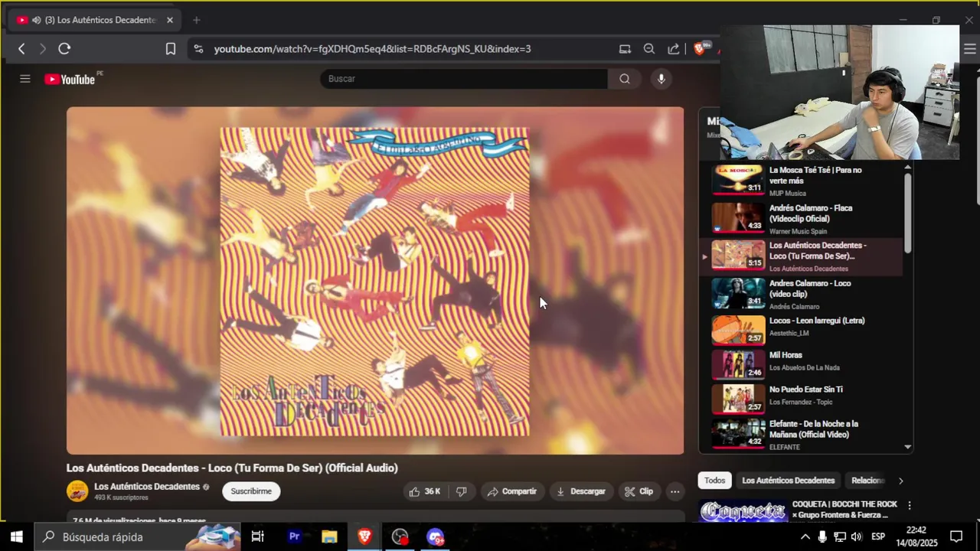980x551 pixels.
Task: Open the Elefante De la Noche thumbnail
Action: (x=738, y=432)
